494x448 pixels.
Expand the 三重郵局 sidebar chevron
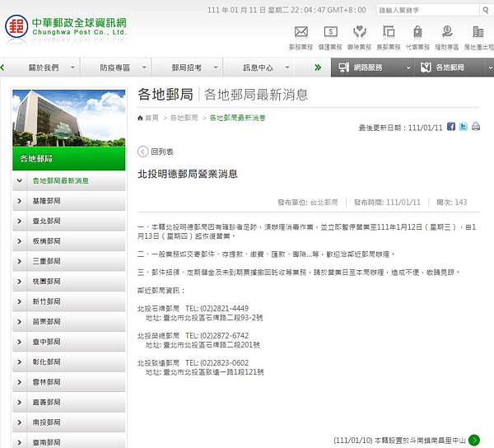(20, 261)
